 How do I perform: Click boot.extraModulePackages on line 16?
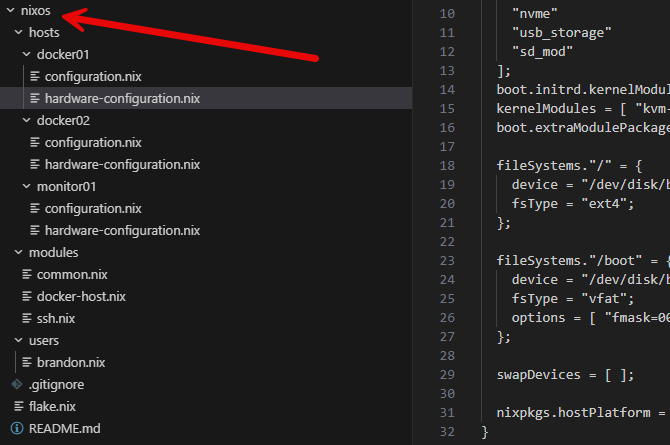click(x=583, y=128)
